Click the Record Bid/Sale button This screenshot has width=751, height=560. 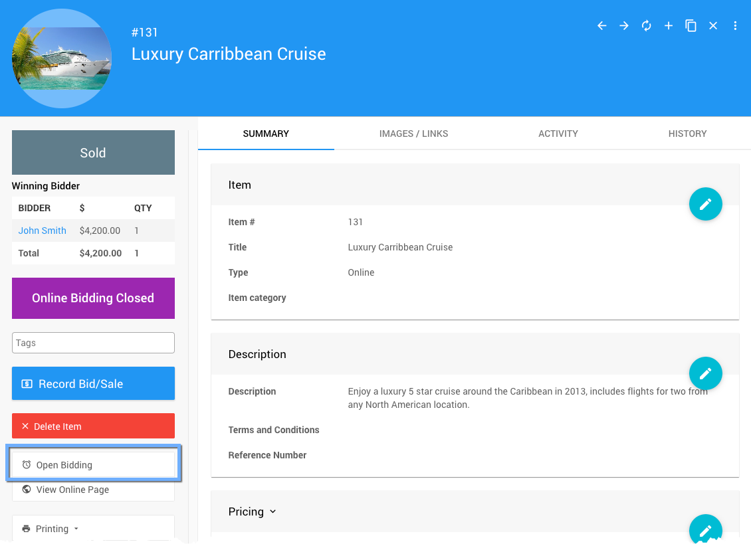[93, 384]
